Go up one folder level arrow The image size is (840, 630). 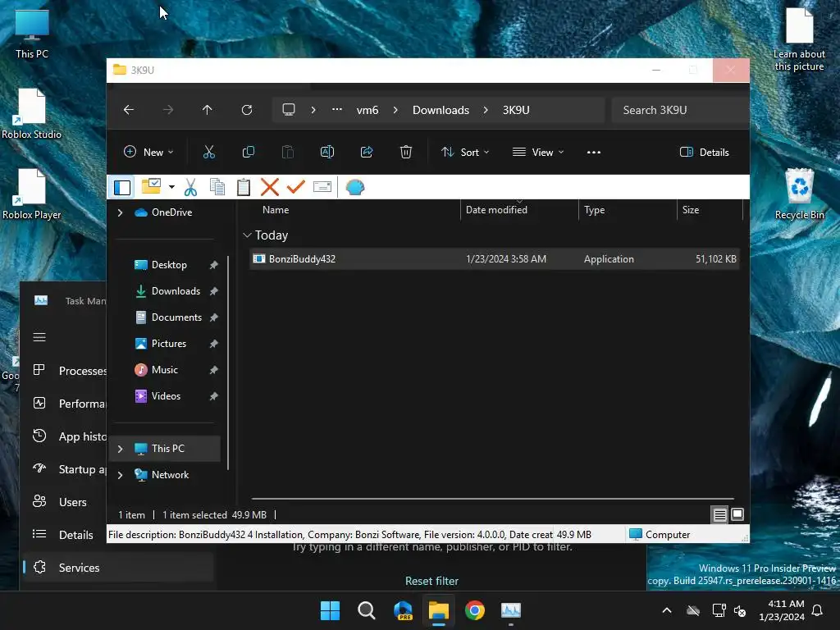click(x=208, y=110)
